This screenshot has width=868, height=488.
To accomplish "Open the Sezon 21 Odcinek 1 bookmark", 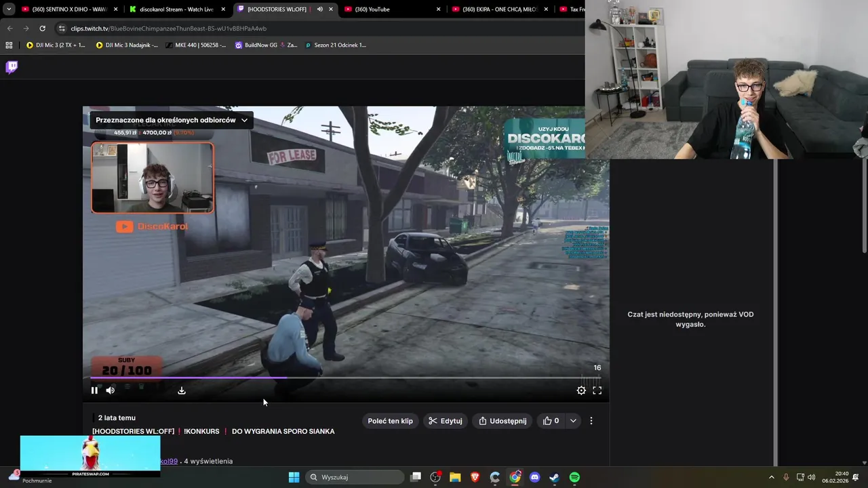I will pos(335,45).
